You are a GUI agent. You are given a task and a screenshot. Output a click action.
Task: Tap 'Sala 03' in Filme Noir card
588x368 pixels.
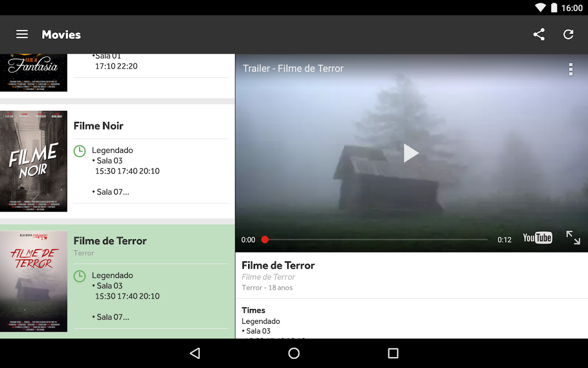[110, 161]
